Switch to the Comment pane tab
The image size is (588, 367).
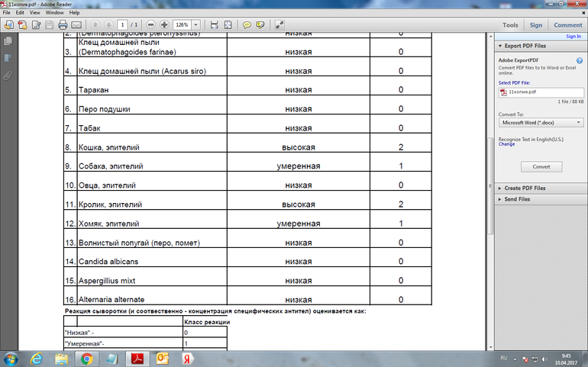567,25
